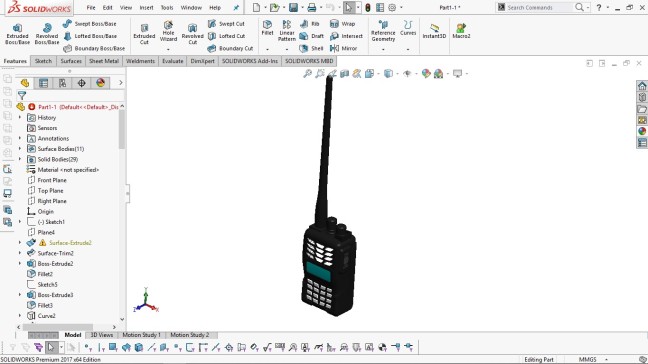Switch to the Surfaces tab
Screen dimensions: 648x364
pyautogui.click(x=71, y=61)
